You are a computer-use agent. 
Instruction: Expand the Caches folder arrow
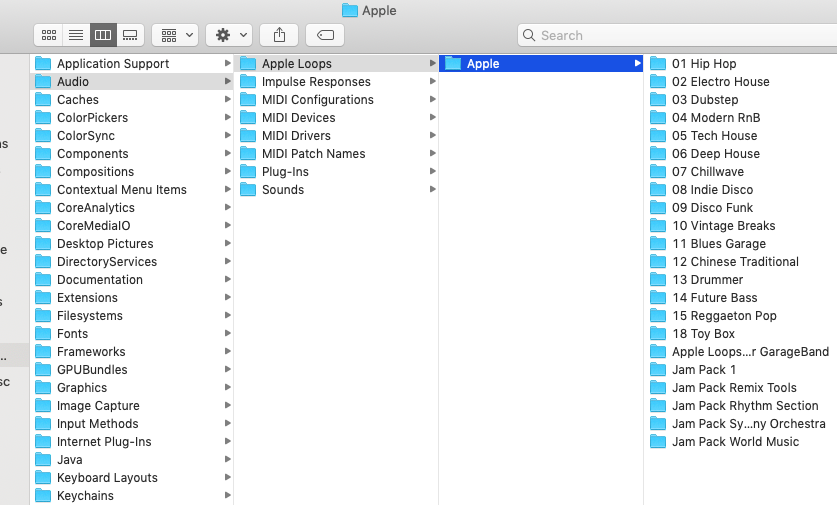pyautogui.click(x=228, y=99)
